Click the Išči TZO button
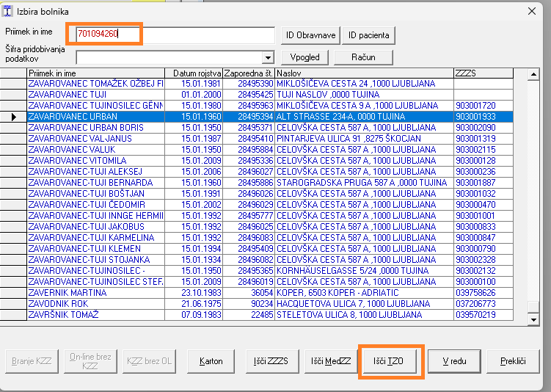 point(389,361)
